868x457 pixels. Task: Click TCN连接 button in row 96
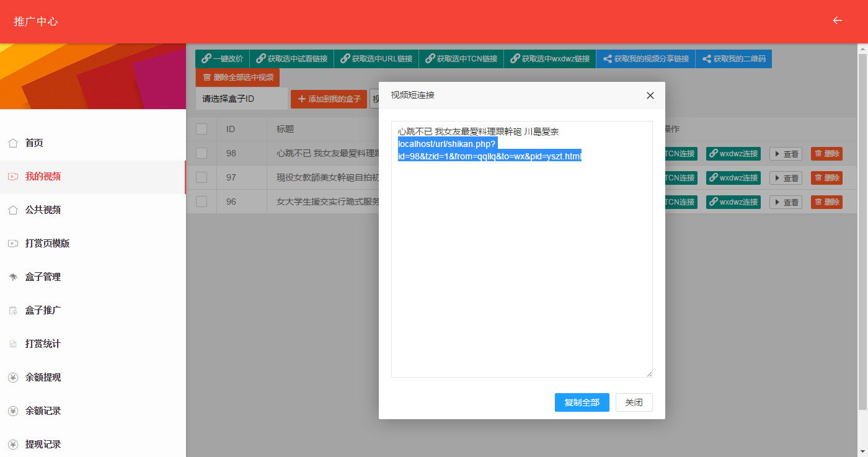[x=681, y=202]
